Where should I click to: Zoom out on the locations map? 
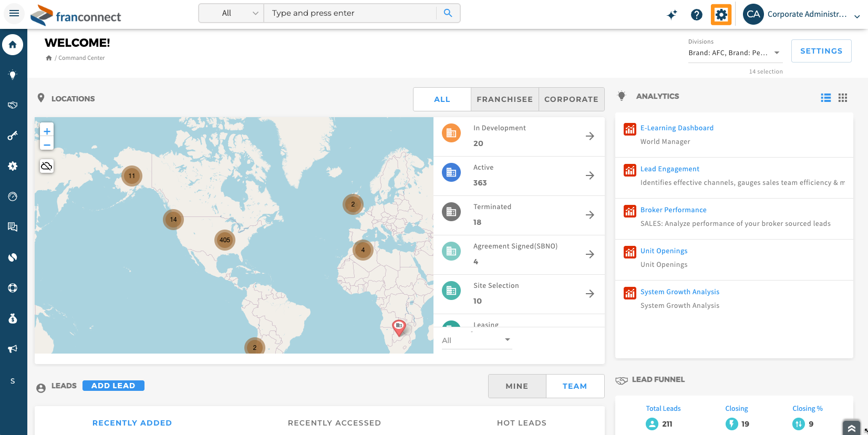pos(47,144)
